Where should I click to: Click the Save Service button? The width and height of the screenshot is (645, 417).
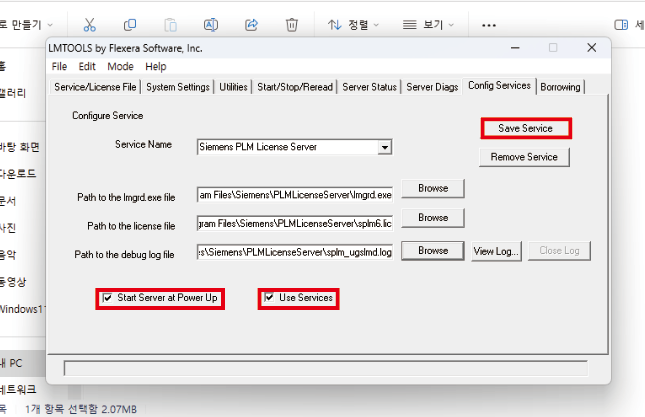click(525, 128)
